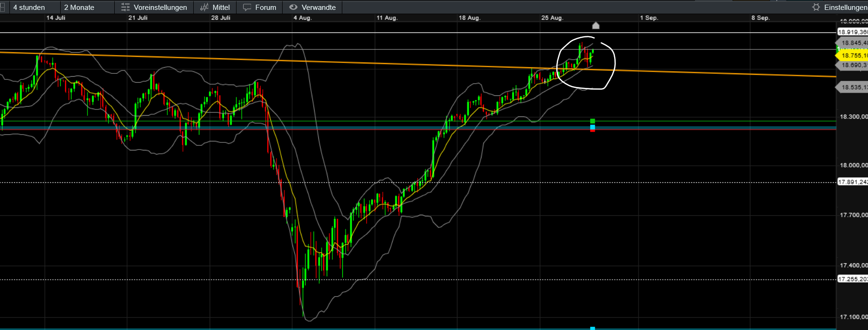
Task: Click the 18.300,00 axis value
Action: pos(853,117)
